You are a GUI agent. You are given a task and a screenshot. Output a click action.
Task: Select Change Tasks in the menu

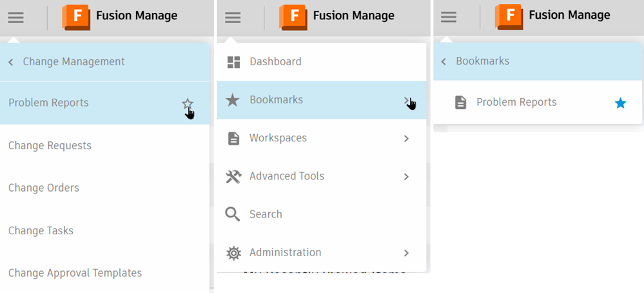[x=41, y=230]
